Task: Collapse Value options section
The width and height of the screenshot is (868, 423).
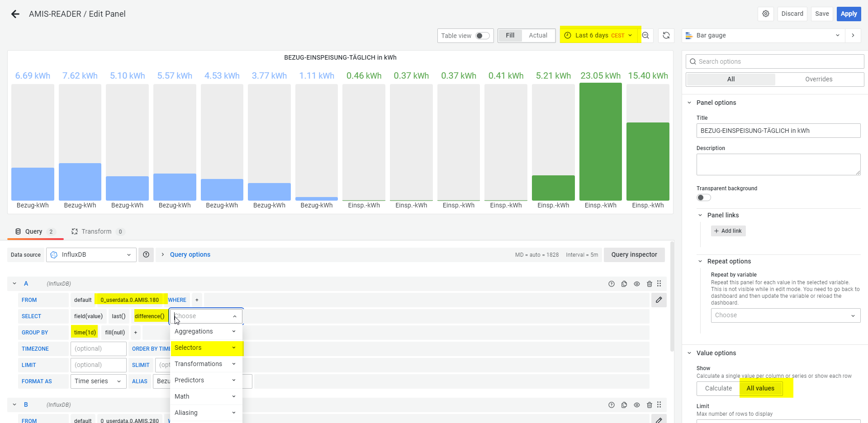Action: 689,353
